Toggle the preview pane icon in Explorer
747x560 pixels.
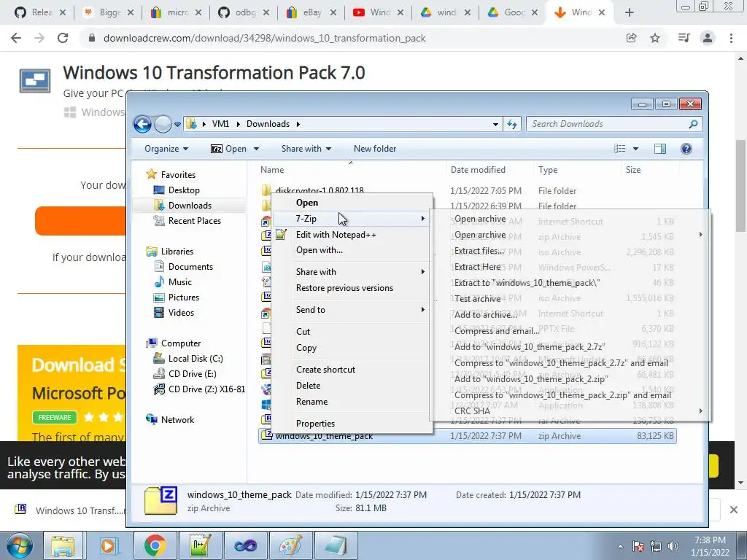659,149
